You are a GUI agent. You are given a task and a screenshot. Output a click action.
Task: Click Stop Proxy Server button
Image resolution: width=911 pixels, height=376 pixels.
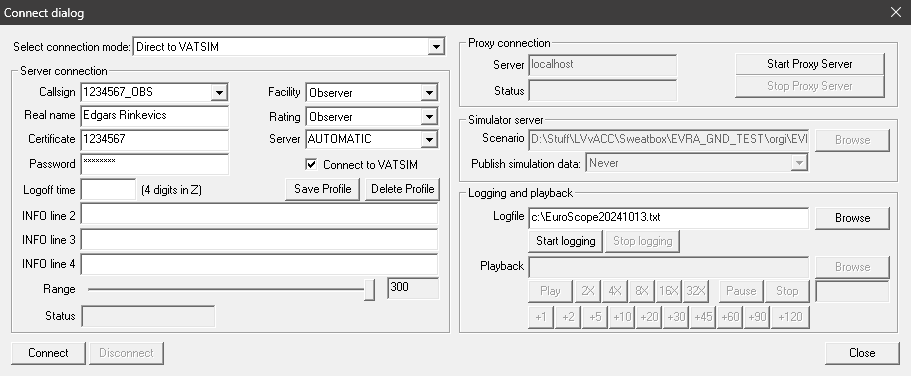tap(810, 86)
